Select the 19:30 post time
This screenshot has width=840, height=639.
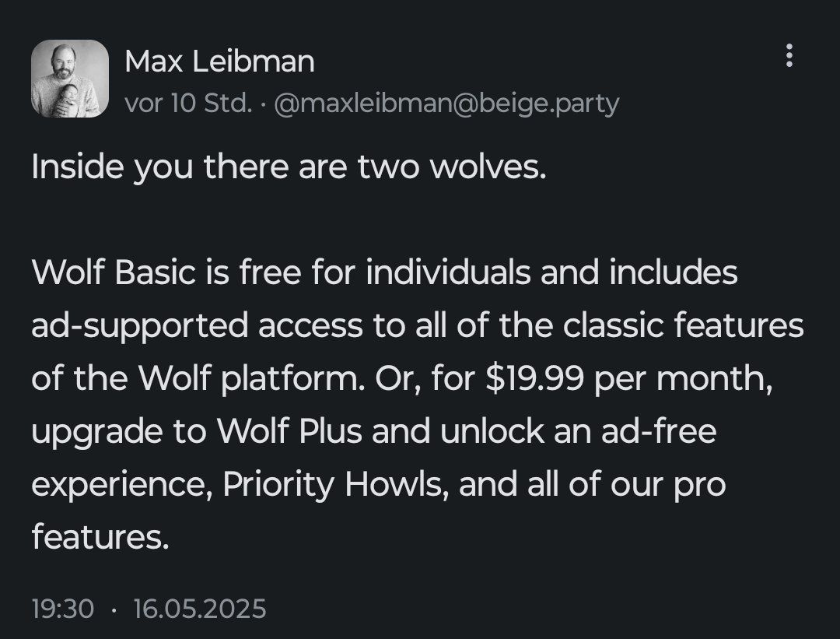[63, 609]
